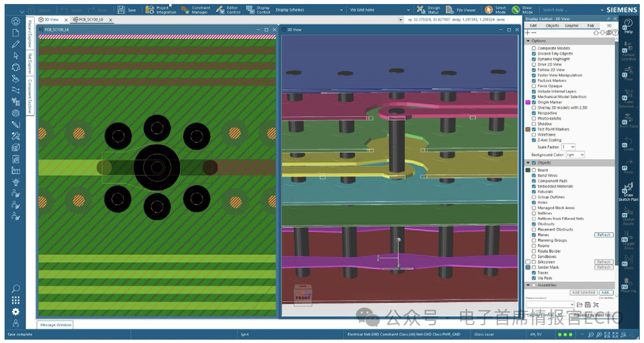The height and width of the screenshot is (343, 644).
Task: Enable the Force Opaque checkbox
Action: tap(534, 86)
